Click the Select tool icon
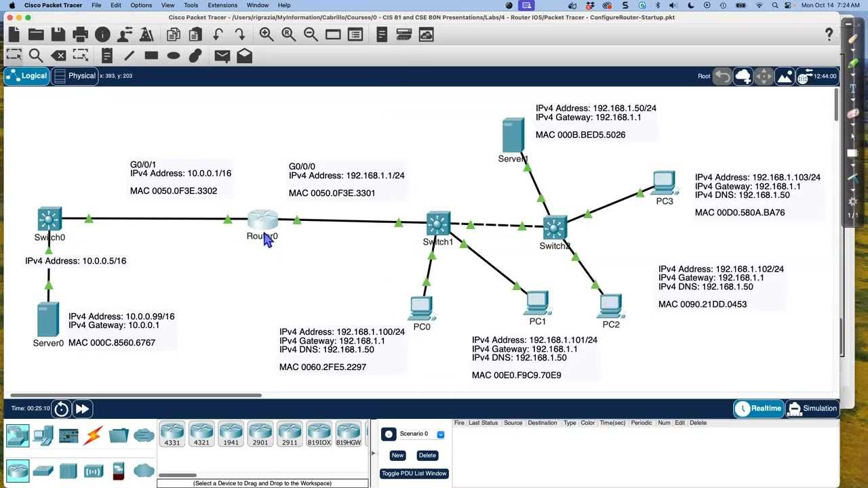This screenshot has height=488, width=868. pyautogui.click(x=14, y=56)
